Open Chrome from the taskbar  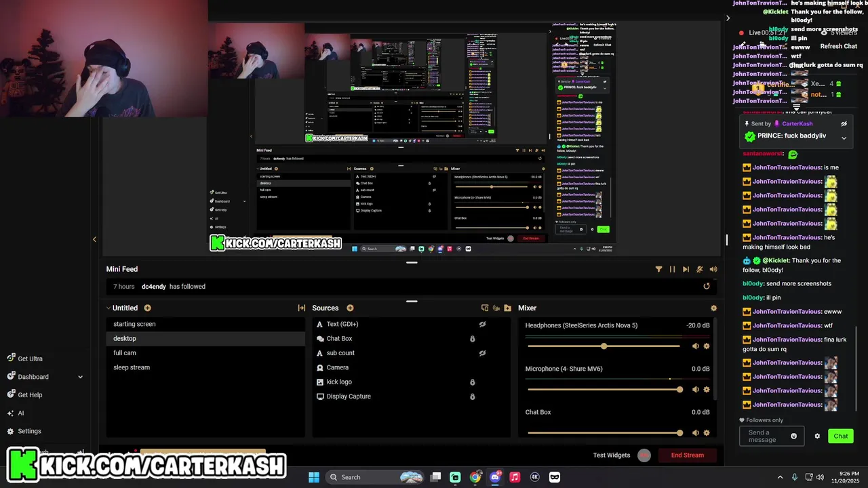475,477
